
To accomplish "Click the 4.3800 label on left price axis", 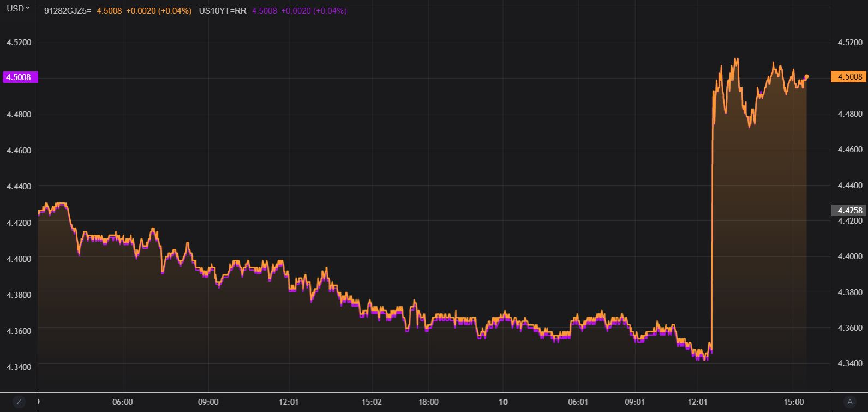I will click(x=18, y=295).
